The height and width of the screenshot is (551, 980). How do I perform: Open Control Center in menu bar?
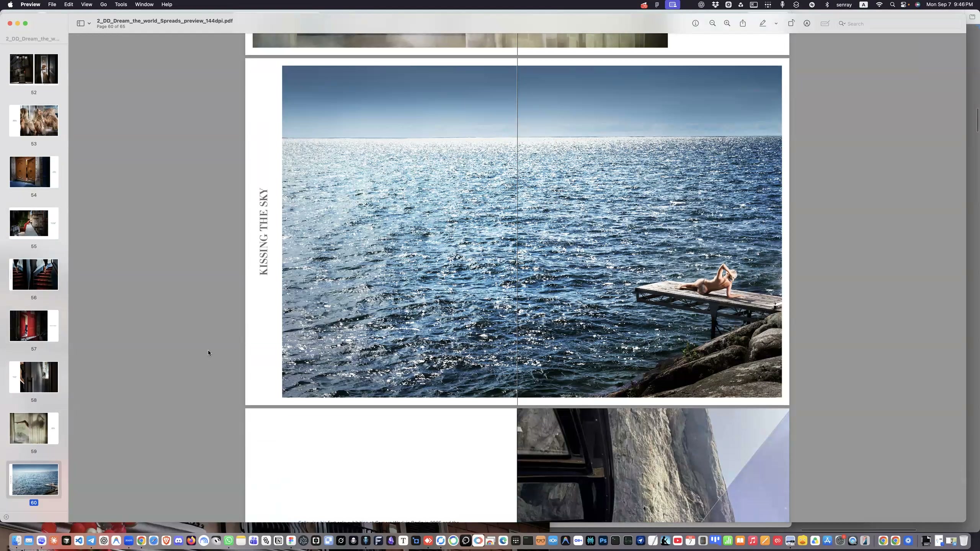tap(904, 5)
